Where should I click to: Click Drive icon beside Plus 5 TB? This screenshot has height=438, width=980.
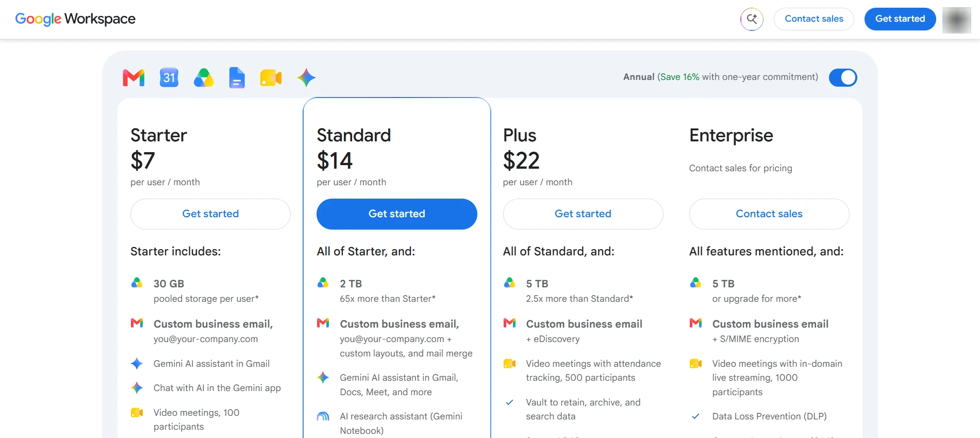(509, 283)
